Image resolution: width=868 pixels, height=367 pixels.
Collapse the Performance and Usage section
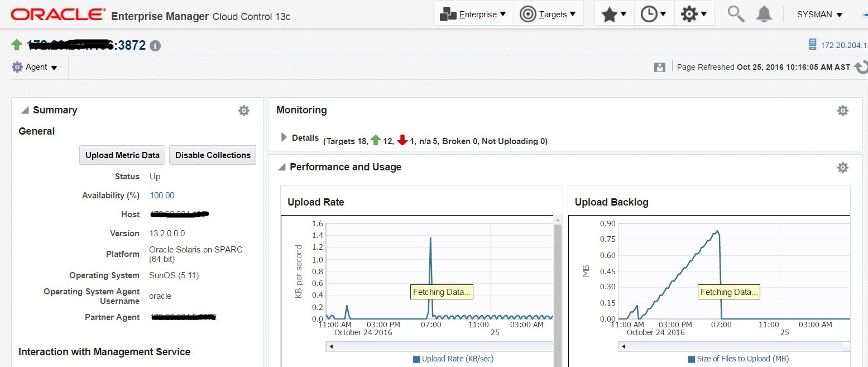point(282,167)
